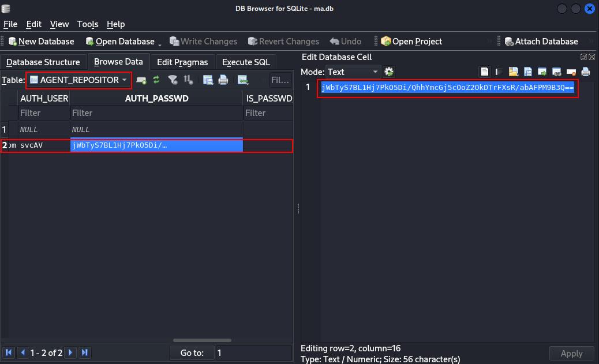Click the Attach Database toolbar button
599x364 pixels.
pos(541,42)
